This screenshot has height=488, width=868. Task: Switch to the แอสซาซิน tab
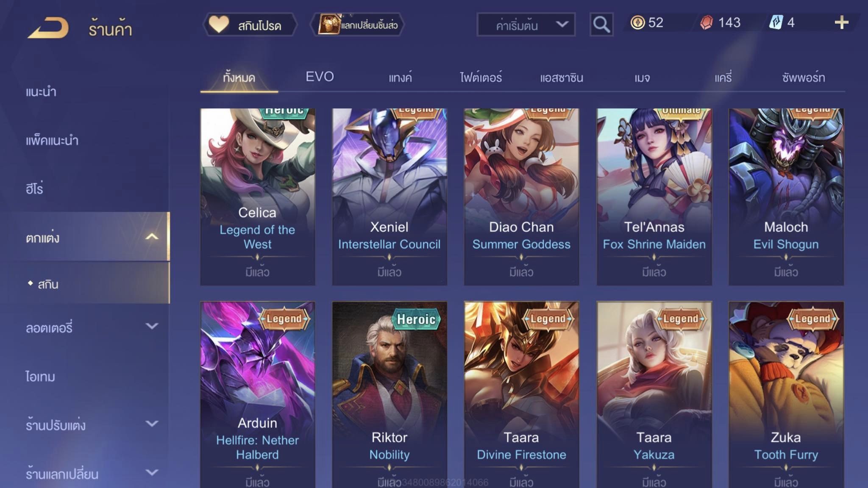coord(562,78)
